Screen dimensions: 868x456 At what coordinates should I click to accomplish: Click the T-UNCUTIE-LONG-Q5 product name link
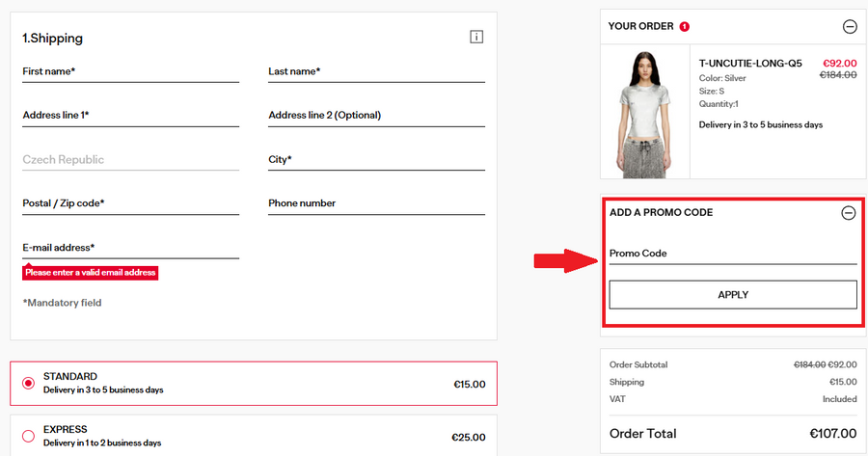tap(750, 64)
